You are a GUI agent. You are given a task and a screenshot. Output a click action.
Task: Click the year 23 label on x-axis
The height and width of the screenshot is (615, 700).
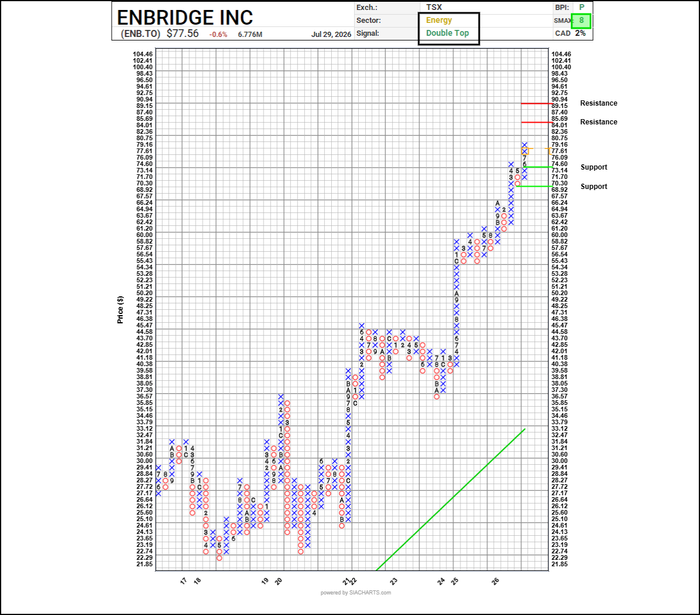point(393,581)
